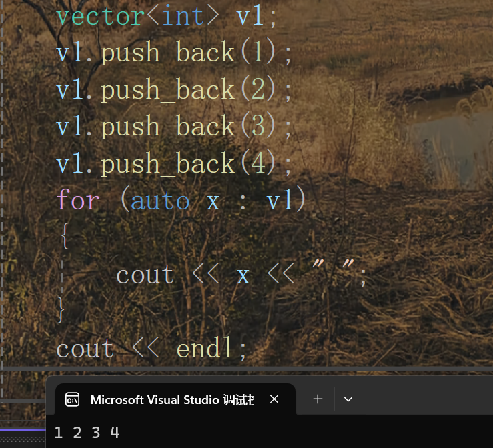Click the space string literal in the loop
Image resolution: width=493 pixels, height=448 pixels.
tap(334, 266)
